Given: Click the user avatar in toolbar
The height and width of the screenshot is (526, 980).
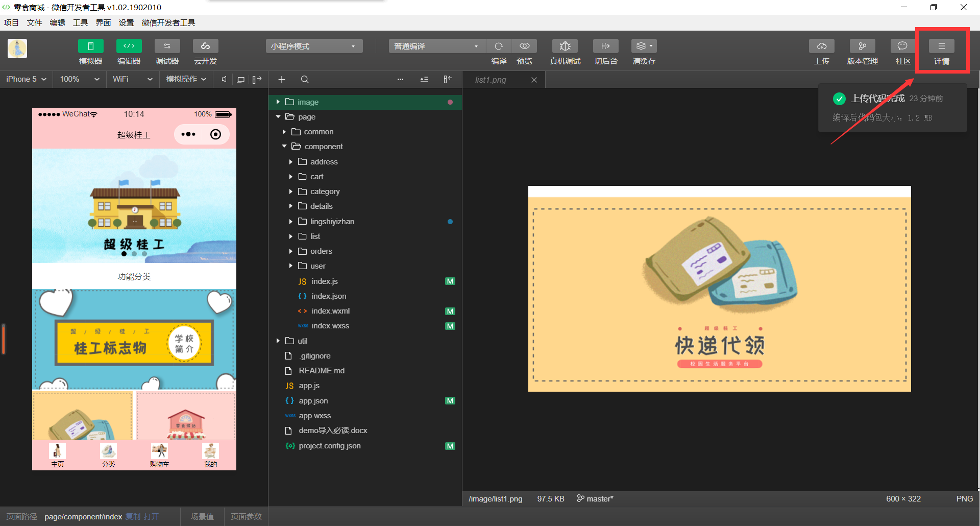Looking at the screenshot, I should point(17,49).
